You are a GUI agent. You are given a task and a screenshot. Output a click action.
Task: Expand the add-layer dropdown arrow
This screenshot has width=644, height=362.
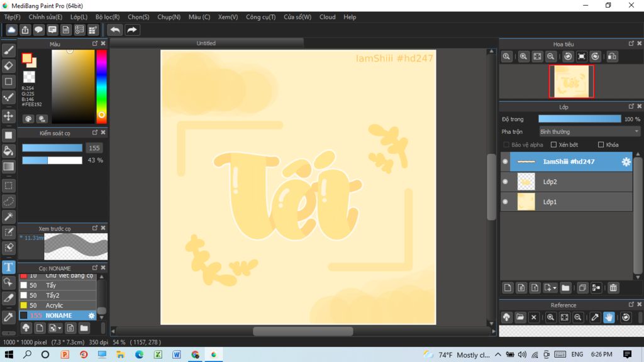[555, 288]
